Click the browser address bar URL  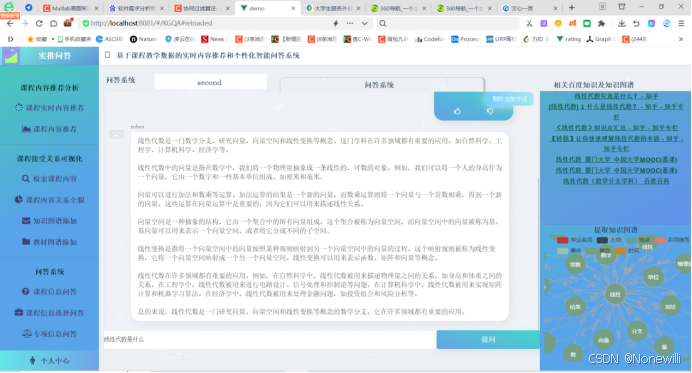coord(151,23)
